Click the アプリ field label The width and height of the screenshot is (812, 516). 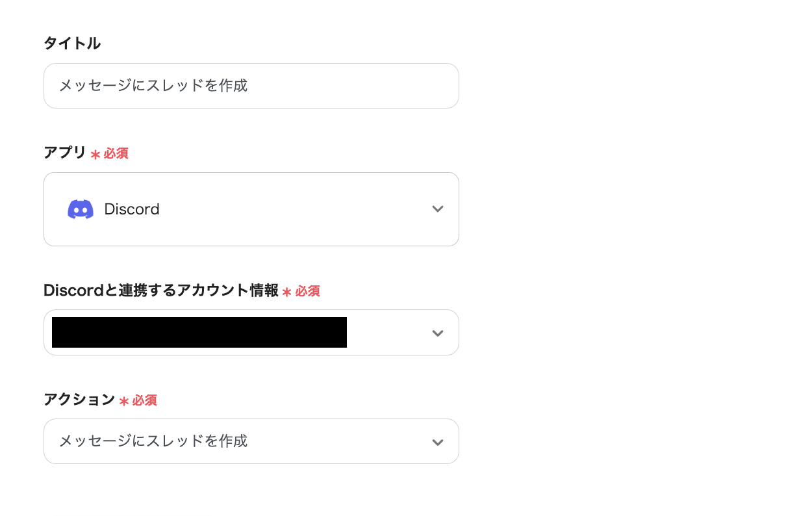[x=64, y=153]
